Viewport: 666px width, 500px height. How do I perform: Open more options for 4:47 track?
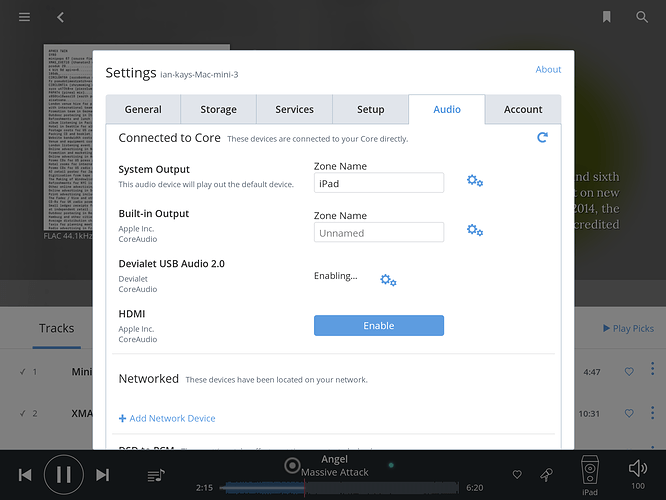coord(652,369)
